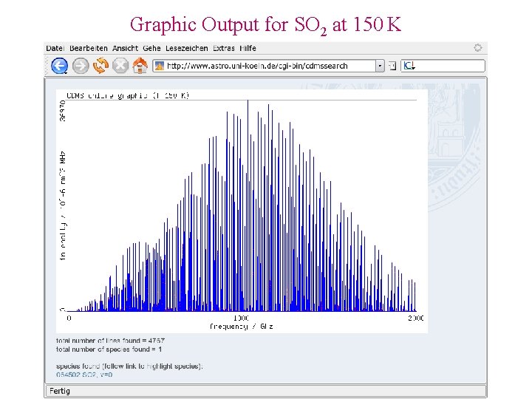Click the browser search box

point(443,66)
